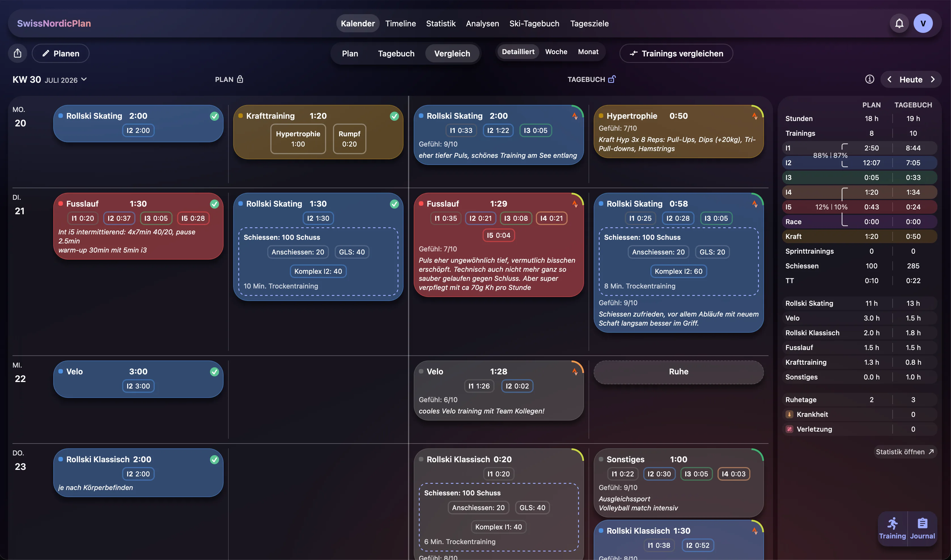
Task: Toggle done checkmark on Rollski Skating 2:00 plan
Action: [x=214, y=116]
